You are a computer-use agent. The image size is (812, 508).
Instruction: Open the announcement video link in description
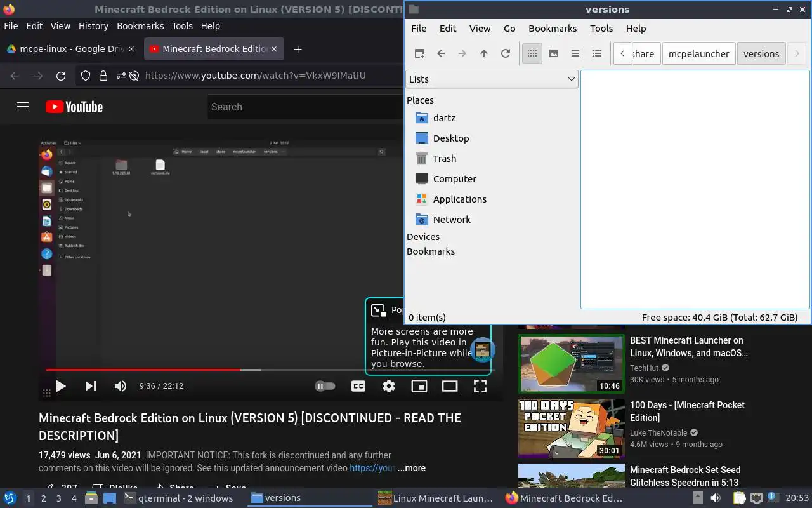click(372, 468)
